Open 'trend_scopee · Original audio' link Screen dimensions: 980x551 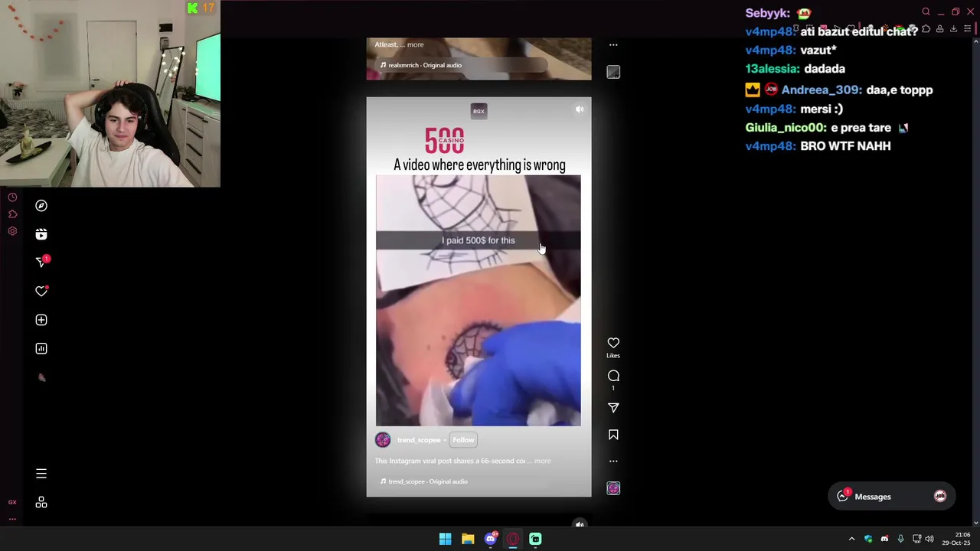428,481
